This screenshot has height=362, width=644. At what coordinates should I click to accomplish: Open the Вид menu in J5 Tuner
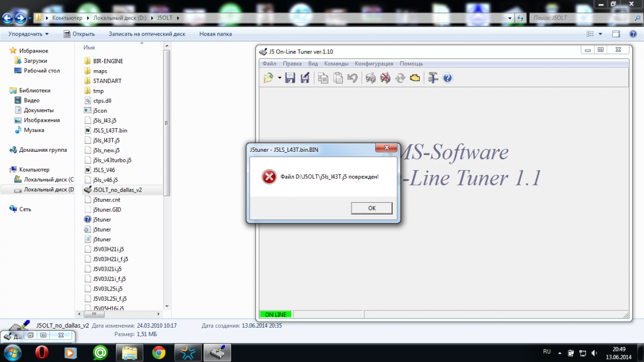(x=313, y=64)
